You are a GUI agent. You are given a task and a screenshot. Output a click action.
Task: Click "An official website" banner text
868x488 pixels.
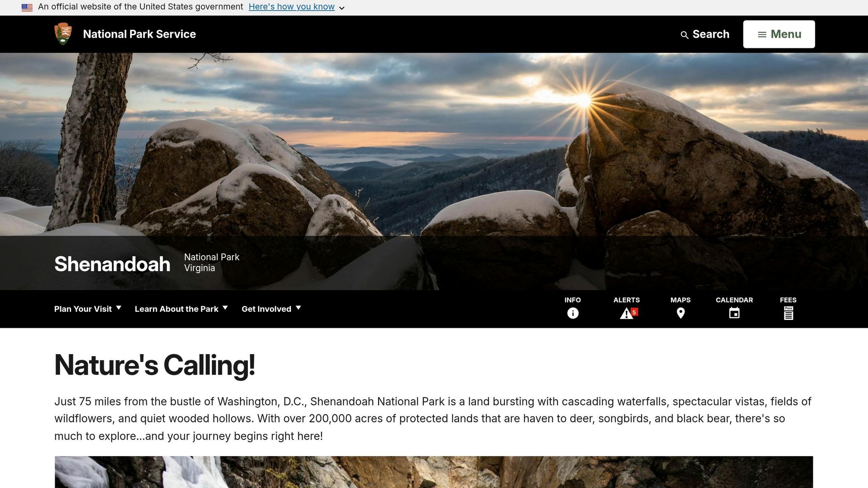140,7
